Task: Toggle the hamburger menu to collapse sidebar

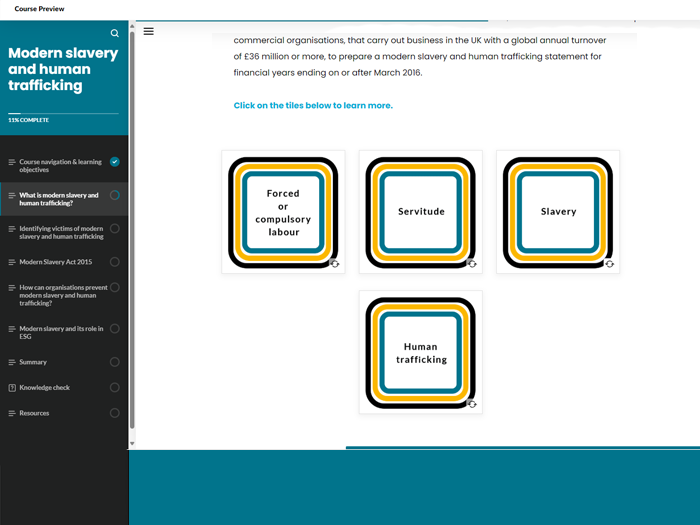Action: pyautogui.click(x=148, y=31)
